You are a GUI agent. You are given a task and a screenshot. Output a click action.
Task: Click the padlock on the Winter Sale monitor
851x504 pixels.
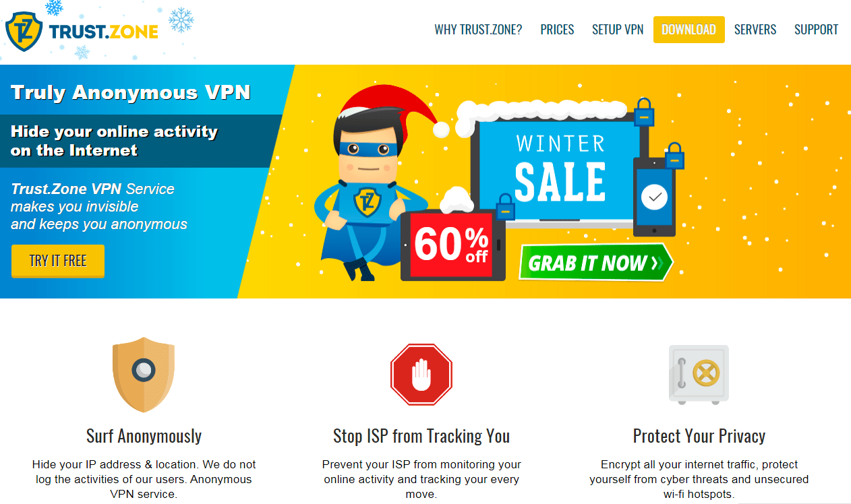[645, 112]
